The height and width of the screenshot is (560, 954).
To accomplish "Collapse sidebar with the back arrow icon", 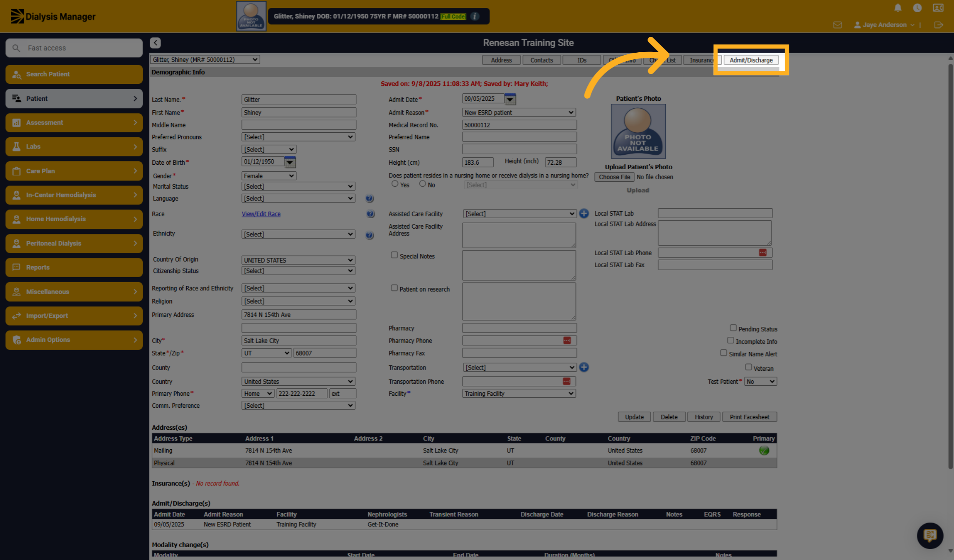I will [155, 43].
